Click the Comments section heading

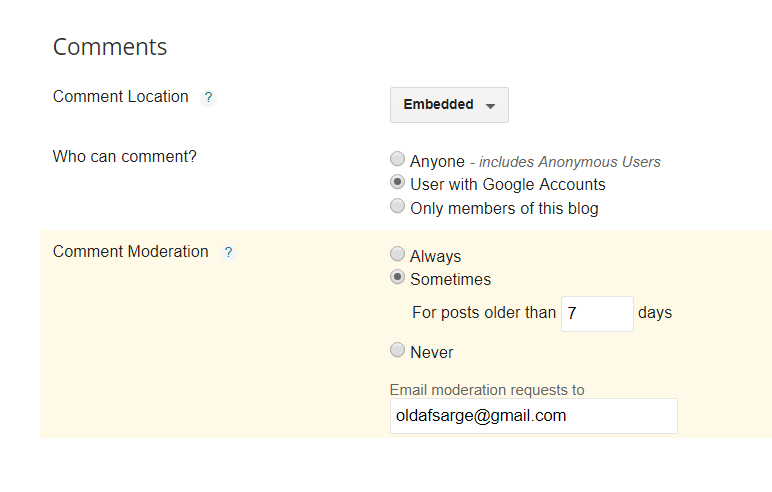pyautogui.click(x=110, y=47)
